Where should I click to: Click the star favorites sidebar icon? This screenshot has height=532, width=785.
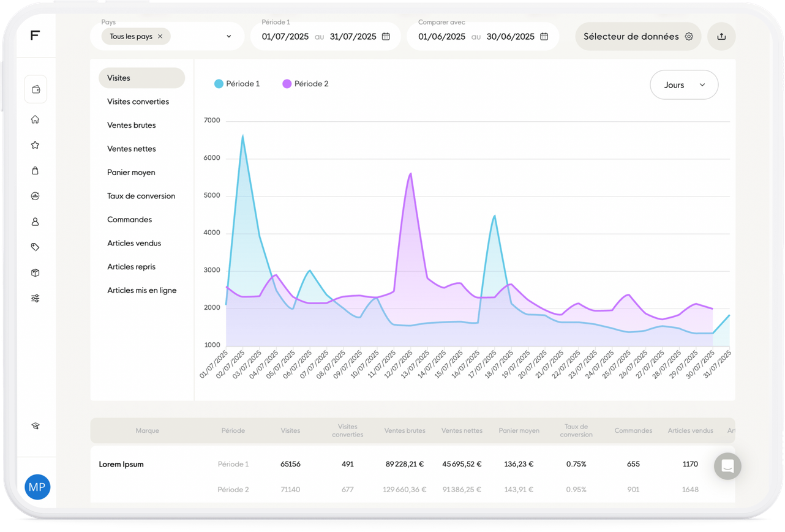(36, 145)
